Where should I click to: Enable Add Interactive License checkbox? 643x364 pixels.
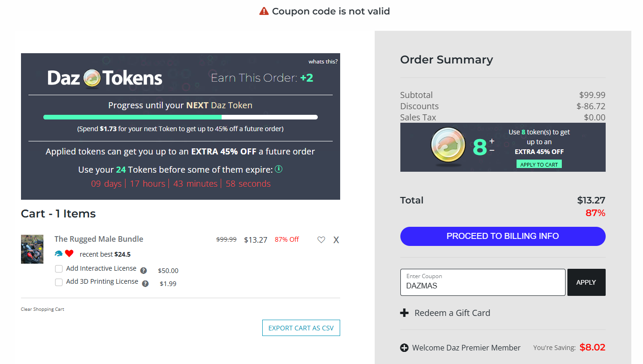coord(59,269)
